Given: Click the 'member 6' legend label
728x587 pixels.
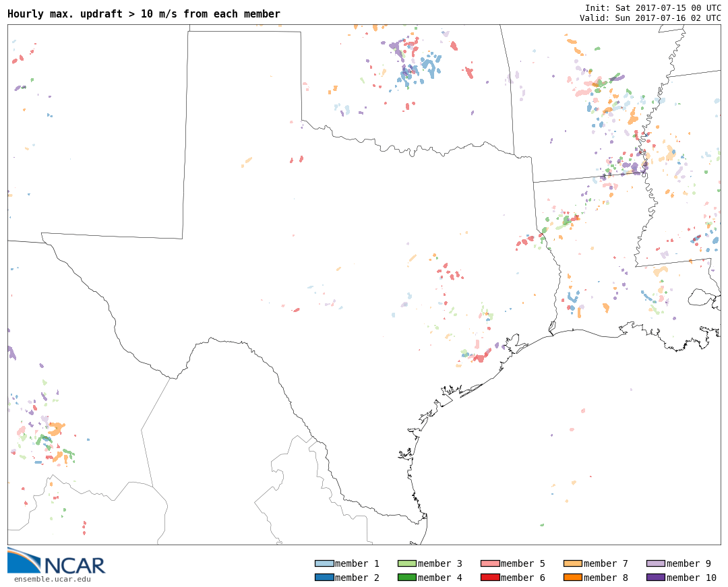Looking at the screenshot, I should pos(523,578).
